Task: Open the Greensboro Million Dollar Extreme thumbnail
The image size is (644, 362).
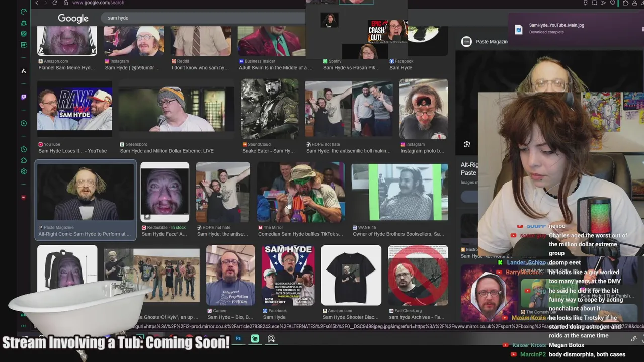Action: [177, 109]
